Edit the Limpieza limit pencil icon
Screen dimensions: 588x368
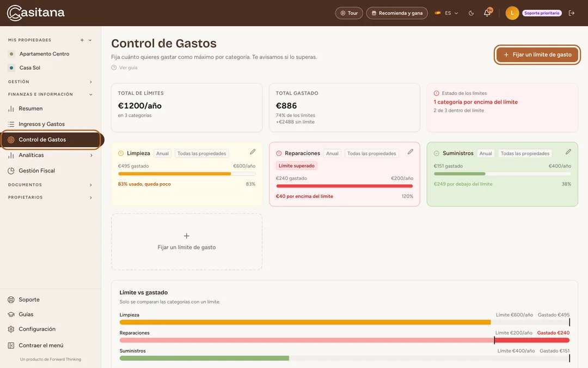tap(253, 152)
